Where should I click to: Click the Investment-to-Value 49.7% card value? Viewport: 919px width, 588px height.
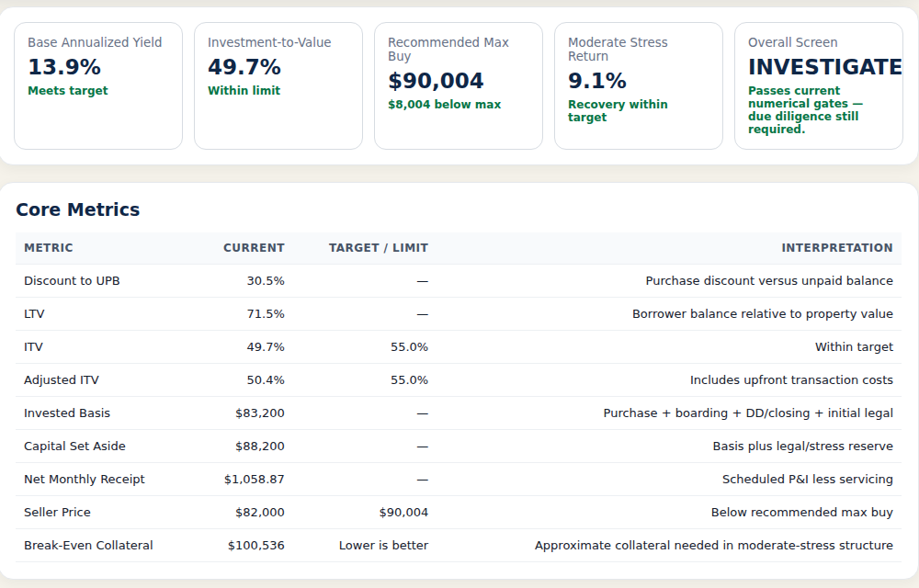pyautogui.click(x=244, y=67)
